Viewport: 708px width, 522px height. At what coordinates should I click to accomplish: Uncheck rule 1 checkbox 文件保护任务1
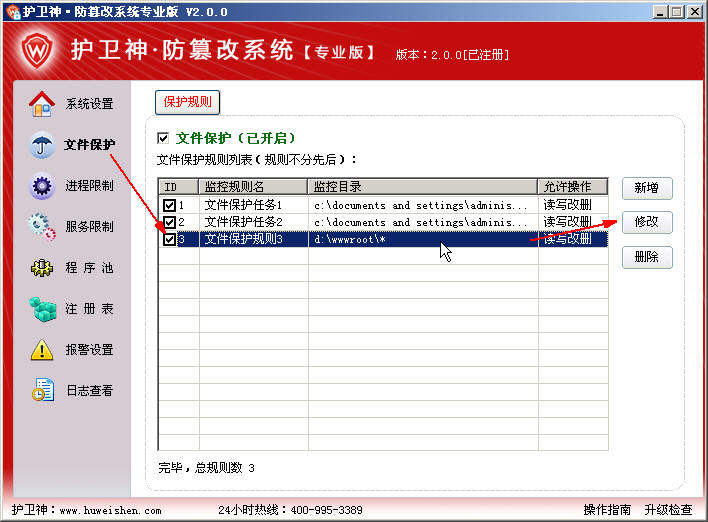pos(169,205)
